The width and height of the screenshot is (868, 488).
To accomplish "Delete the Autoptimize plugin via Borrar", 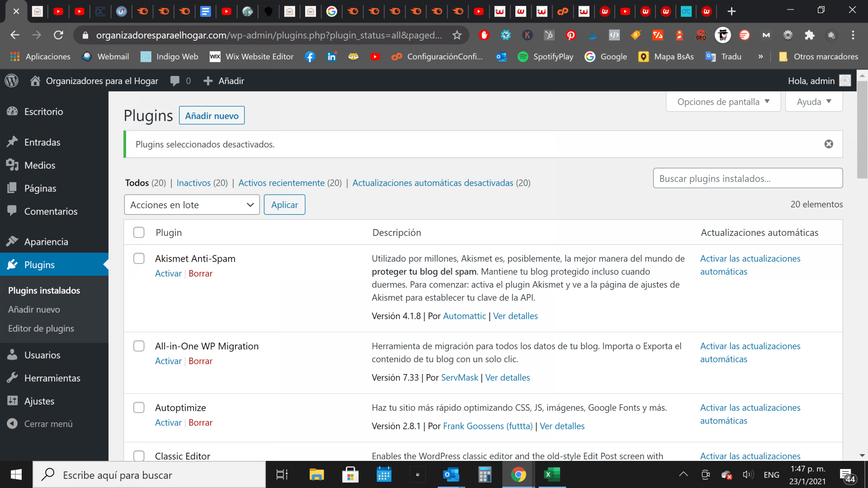I will (200, 423).
